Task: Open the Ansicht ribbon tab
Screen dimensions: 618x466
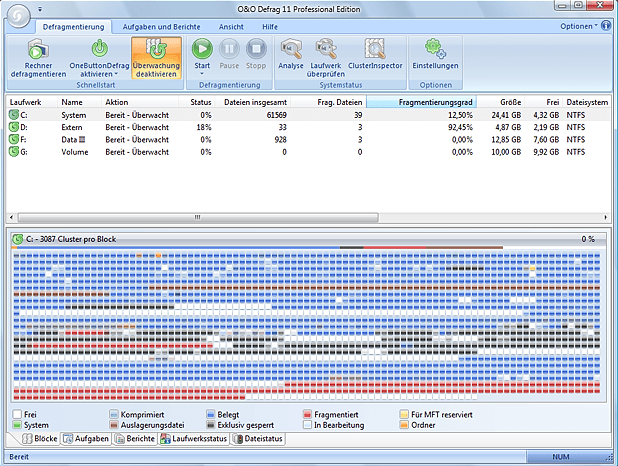Action: point(231,27)
